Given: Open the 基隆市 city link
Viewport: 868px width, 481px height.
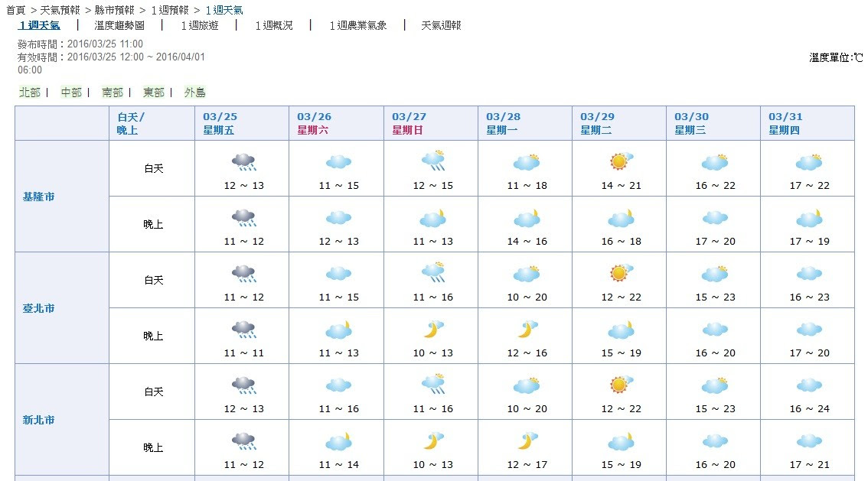Looking at the screenshot, I should click(x=39, y=197).
